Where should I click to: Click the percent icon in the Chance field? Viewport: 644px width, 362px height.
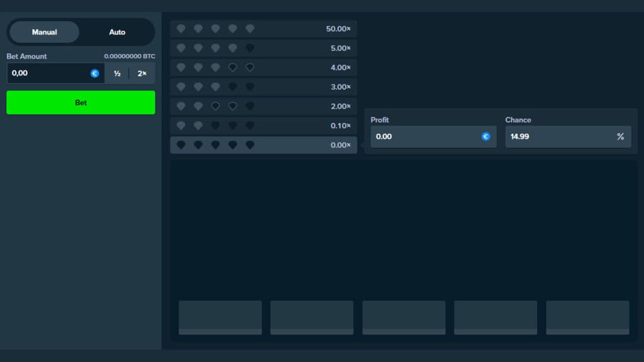[620, 136]
